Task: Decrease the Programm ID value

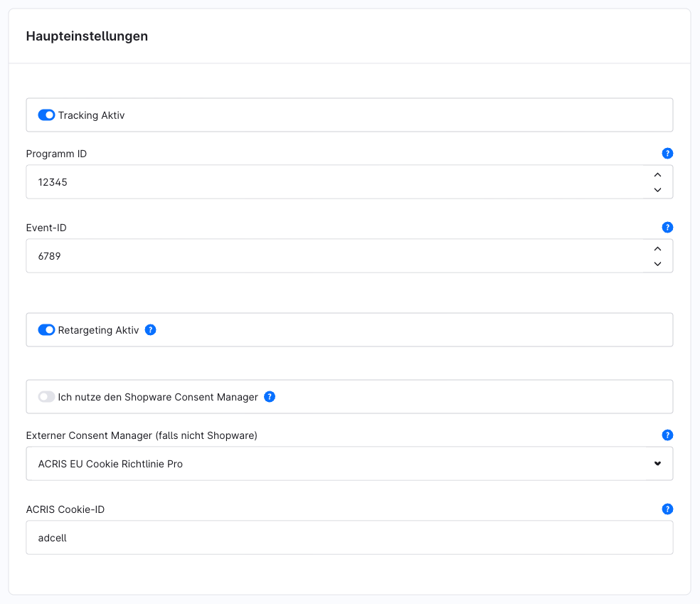Action: point(657,190)
